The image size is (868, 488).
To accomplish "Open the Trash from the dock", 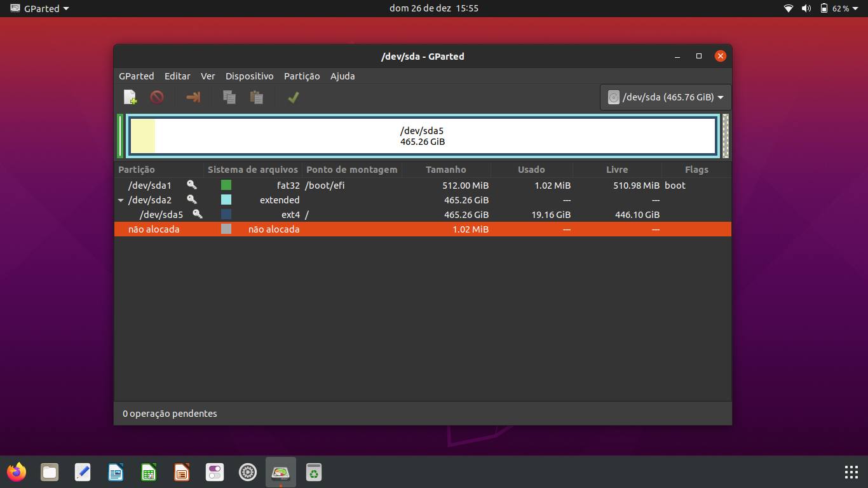I will click(x=314, y=472).
